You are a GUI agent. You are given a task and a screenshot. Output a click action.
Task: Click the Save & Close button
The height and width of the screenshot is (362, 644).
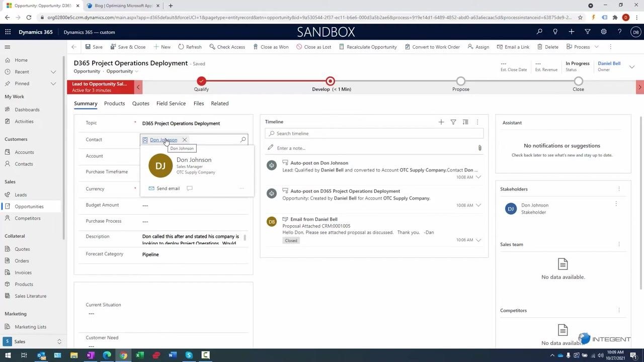128,47
